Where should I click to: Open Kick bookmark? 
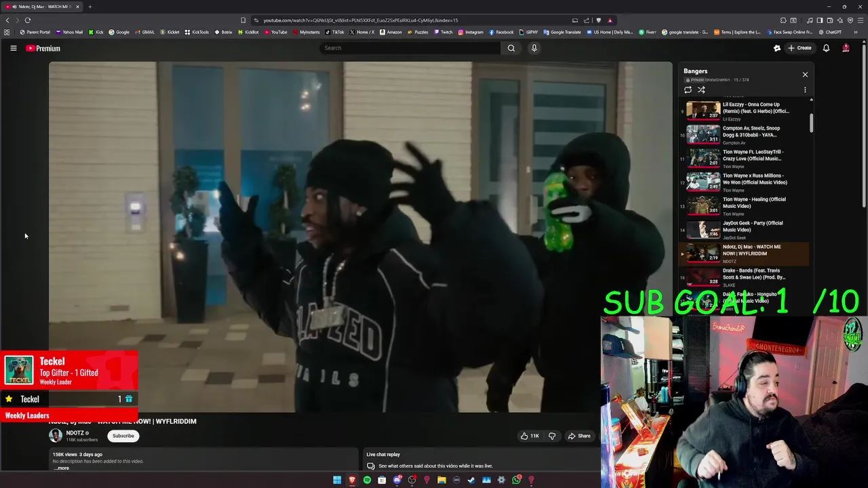click(96, 32)
